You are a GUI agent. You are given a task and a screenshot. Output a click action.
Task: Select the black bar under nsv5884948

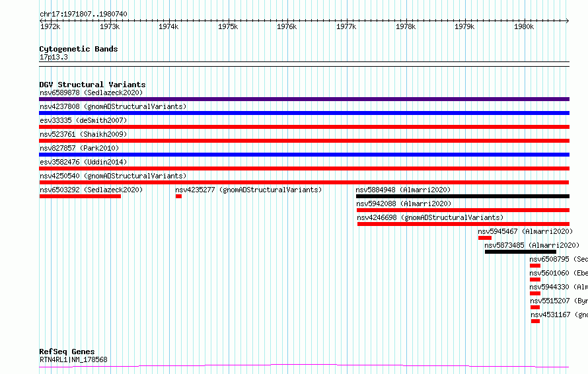[x=462, y=196]
